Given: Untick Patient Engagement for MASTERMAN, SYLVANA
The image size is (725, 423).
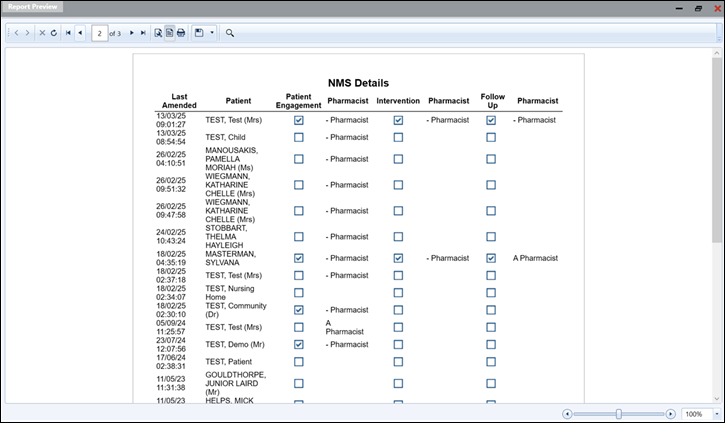Looking at the screenshot, I should [x=299, y=258].
